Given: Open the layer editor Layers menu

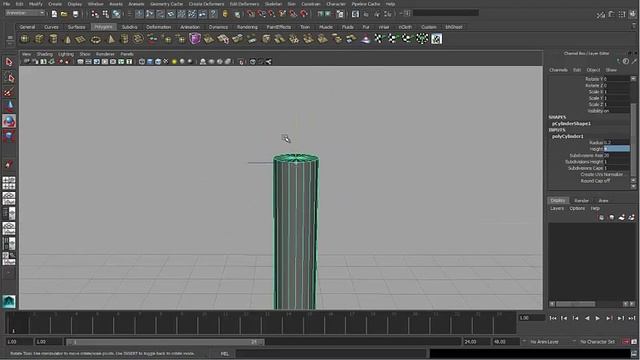Looking at the screenshot, I should [556, 209].
